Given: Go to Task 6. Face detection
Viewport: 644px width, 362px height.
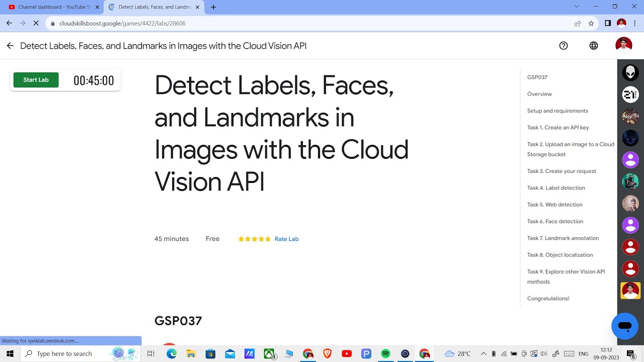Looking at the screenshot, I should click(x=555, y=221).
